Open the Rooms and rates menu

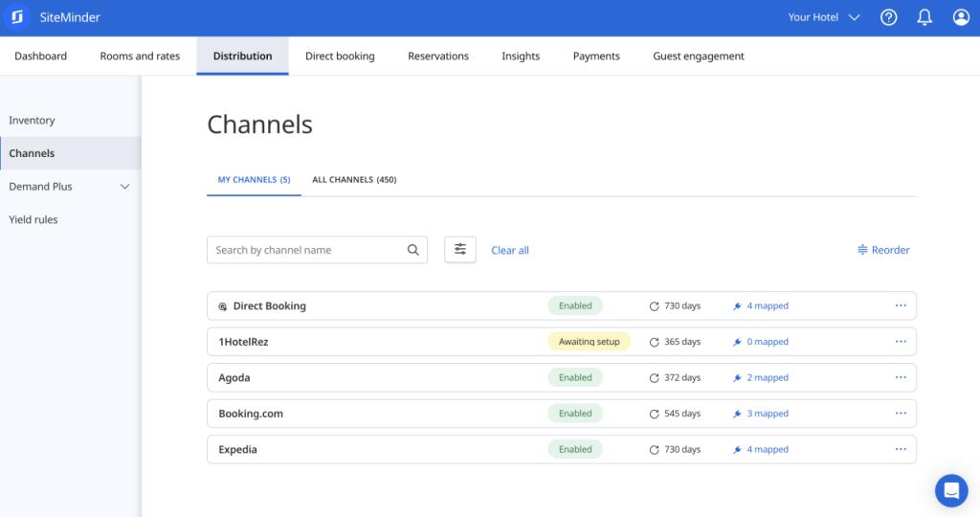point(140,56)
